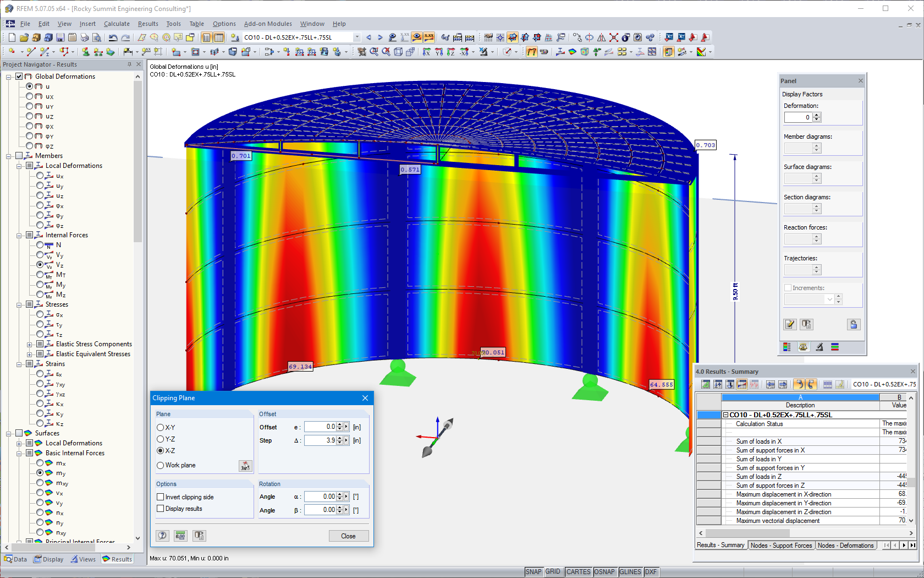Image resolution: width=924 pixels, height=578 pixels.
Task: Click left arrow icon in Results Summary toolbar
Action: [771, 384]
